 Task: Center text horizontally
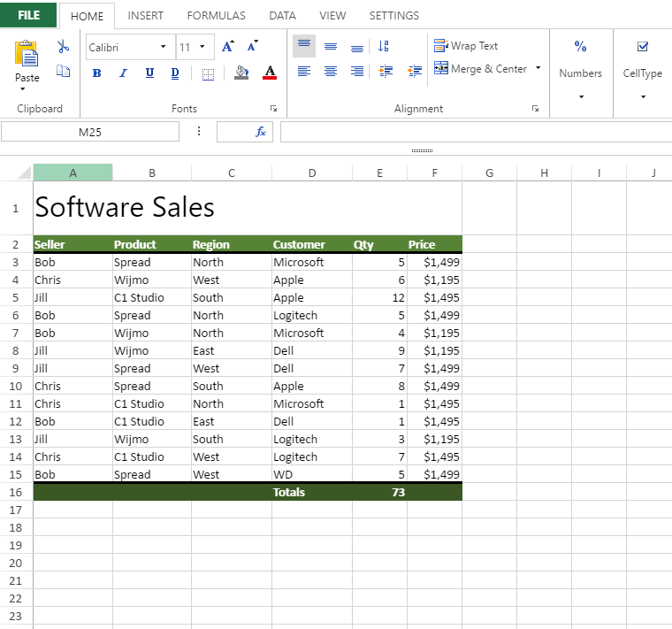tap(331, 71)
